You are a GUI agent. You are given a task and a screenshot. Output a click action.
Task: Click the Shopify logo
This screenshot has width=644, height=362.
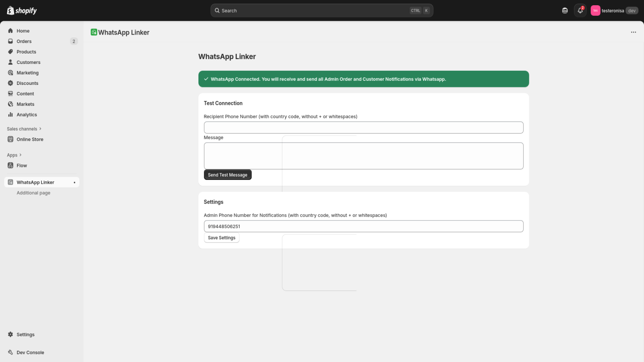22,10
